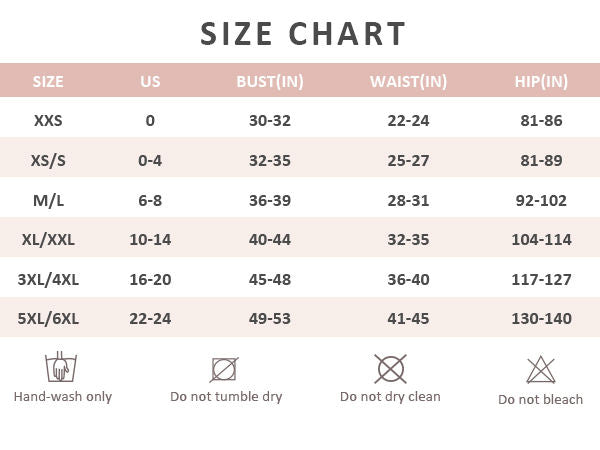The height and width of the screenshot is (450, 600).
Task: Click the SIZE column header
Action: click(48, 82)
